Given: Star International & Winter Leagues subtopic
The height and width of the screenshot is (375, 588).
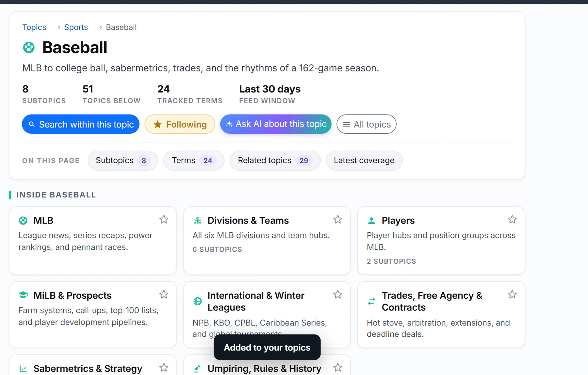Looking at the screenshot, I should (x=338, y=295).
